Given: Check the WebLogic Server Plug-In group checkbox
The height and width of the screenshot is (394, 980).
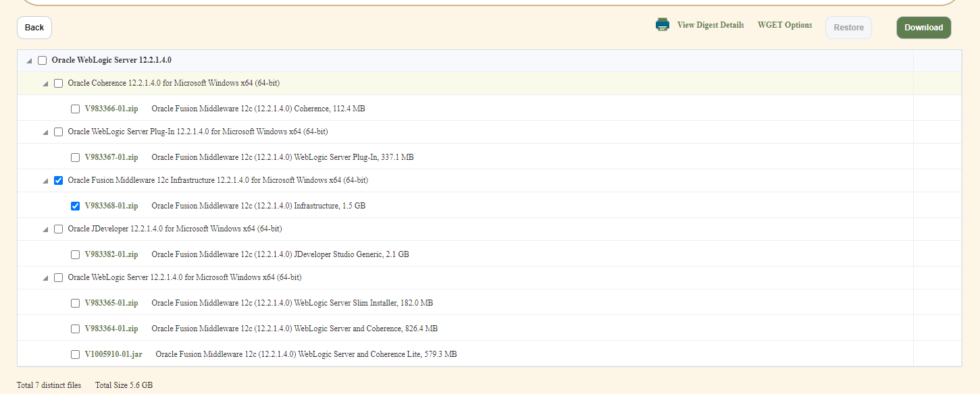Looking at the screenshot, I should tap(59, 132).
